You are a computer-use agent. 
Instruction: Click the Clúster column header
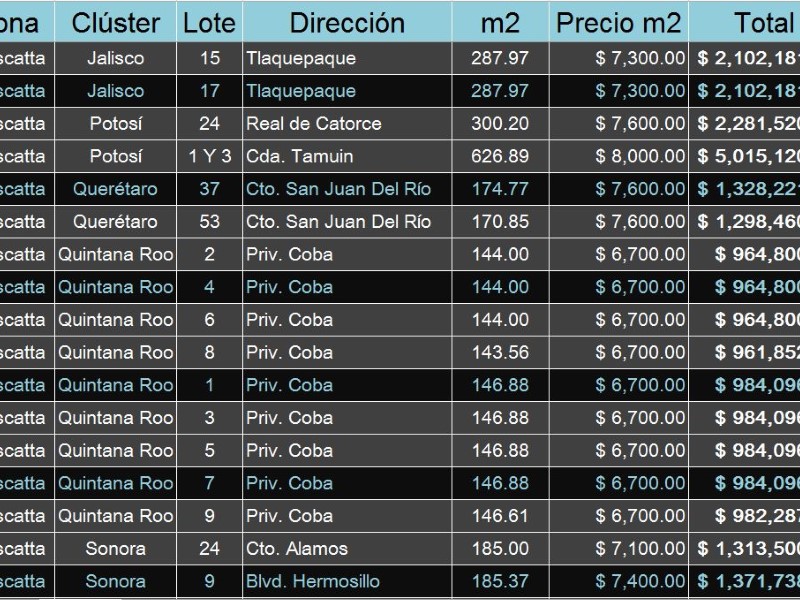click(115, 22)
